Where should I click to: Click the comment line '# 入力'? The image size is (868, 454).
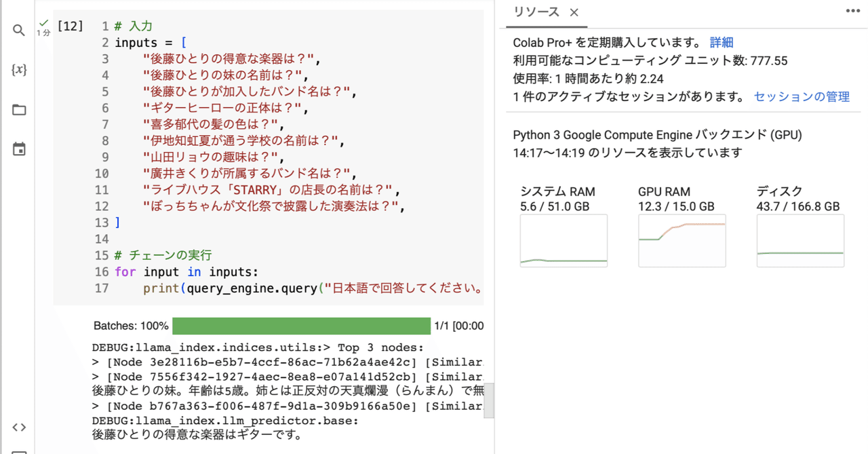(134, 26)
